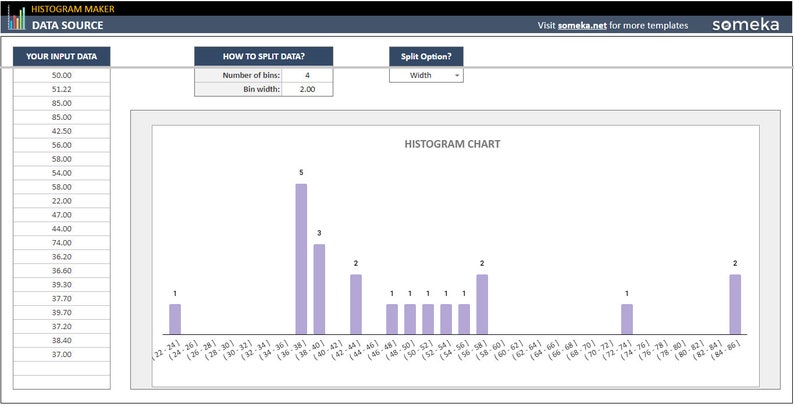Click the DATA SOURCE heading

[67, 25]
